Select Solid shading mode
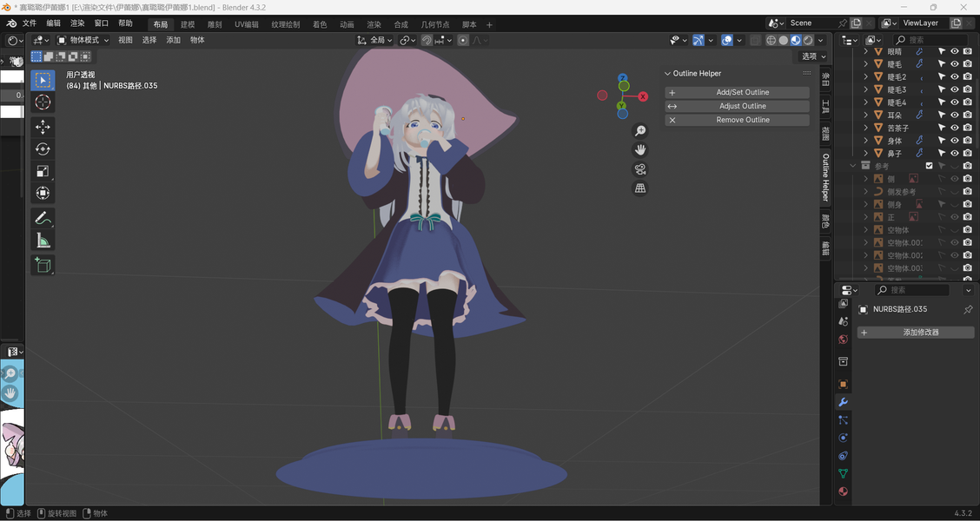 pyautogui.click(x=783, y=40)
